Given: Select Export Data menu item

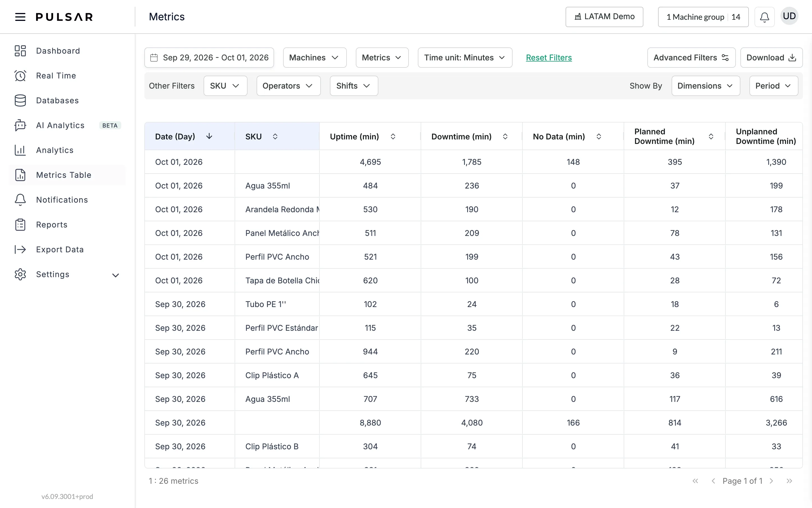Looking at the screenshot, I should pos(67,250).
